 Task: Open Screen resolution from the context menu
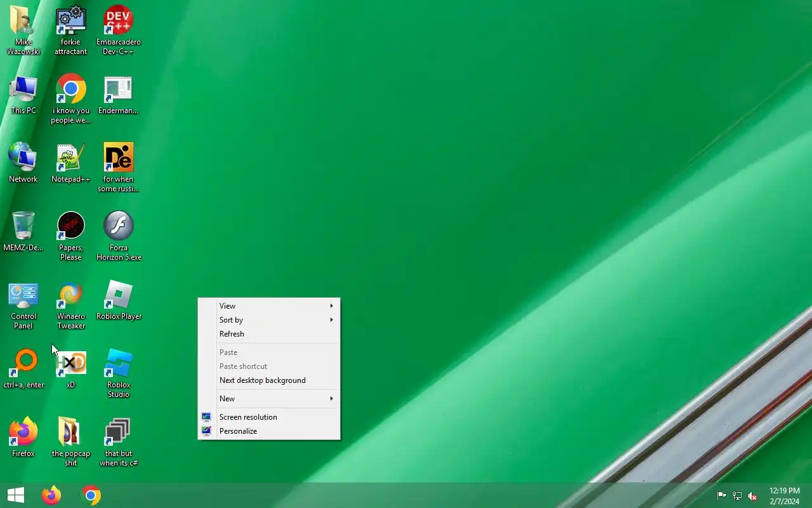click(x=269, y=417)
